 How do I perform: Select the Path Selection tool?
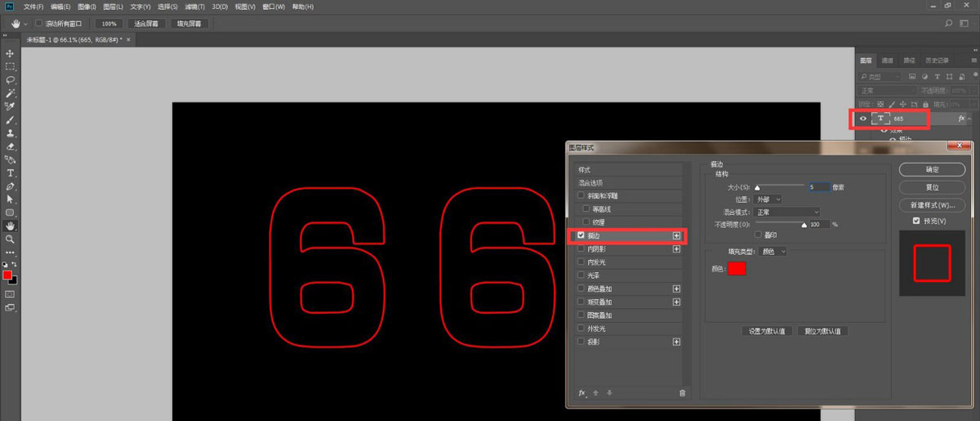click(11, 199)
